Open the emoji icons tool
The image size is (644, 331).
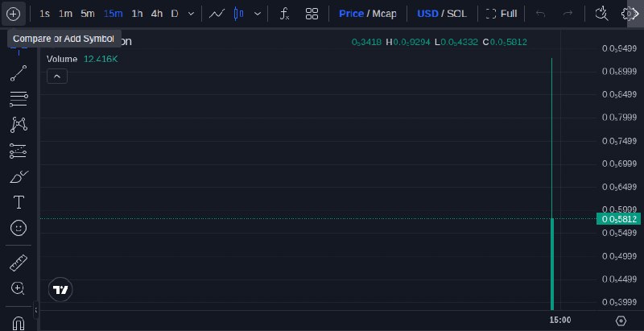tap(19, 228)
